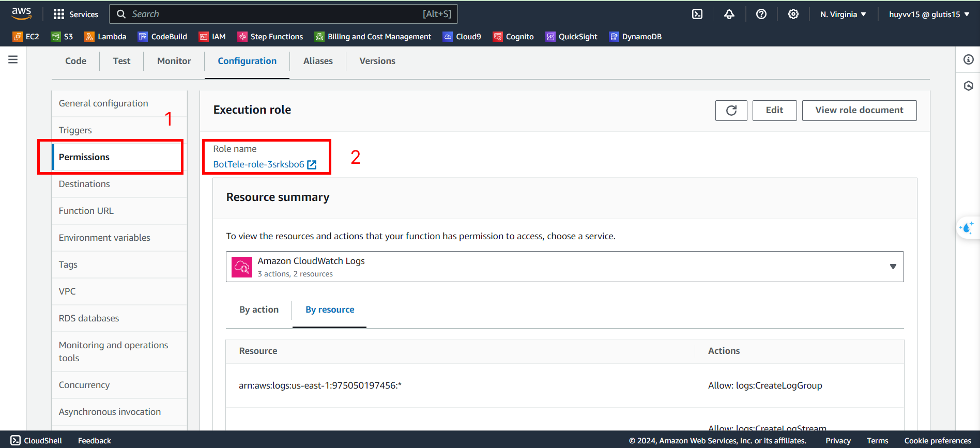Click the AWS logo home icon

point(21,13)
